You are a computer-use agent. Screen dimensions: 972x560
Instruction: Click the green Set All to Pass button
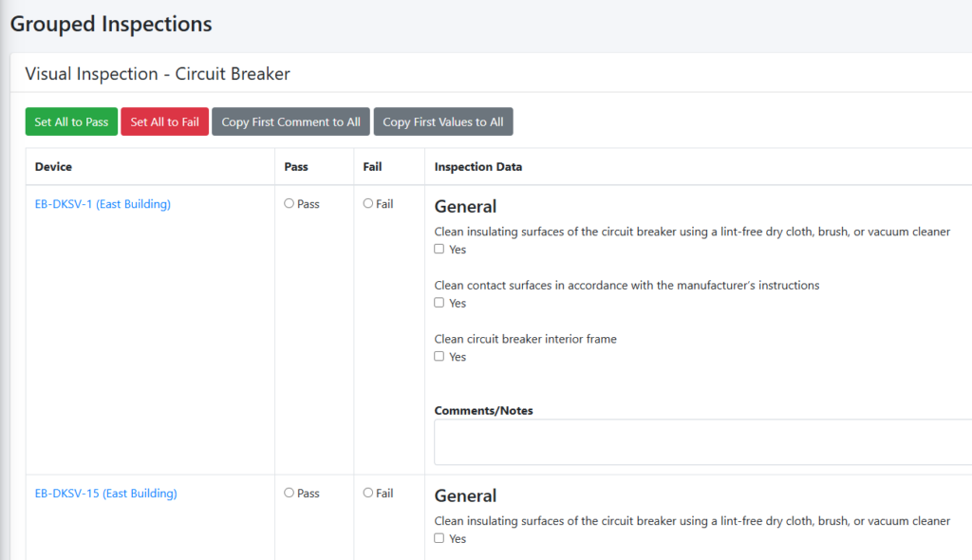click(71, 121)
